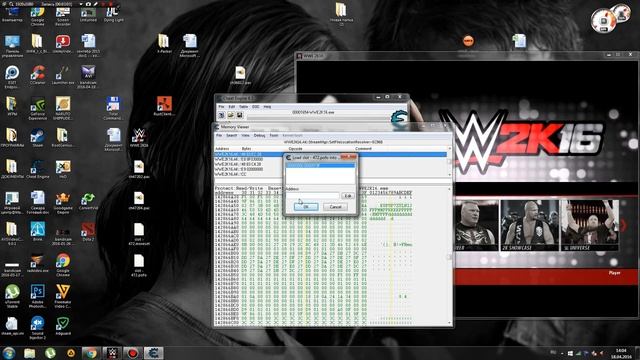Click the Windows Start button

click(9, 353)
